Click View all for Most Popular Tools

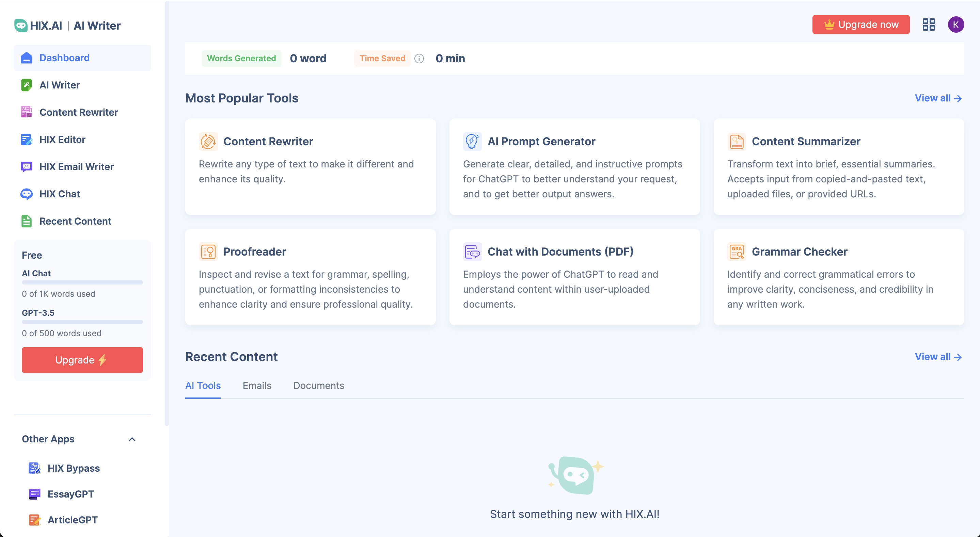[x=938, y=98]
